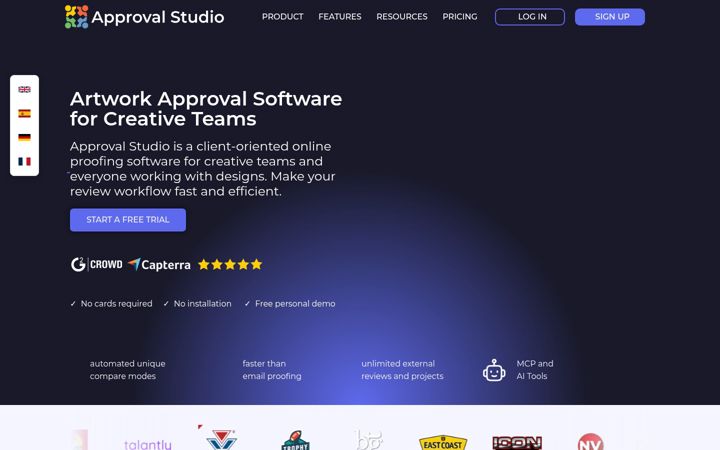Open the Capterra reviews logo
Screen dimensions: 720x450
(159, 264)
